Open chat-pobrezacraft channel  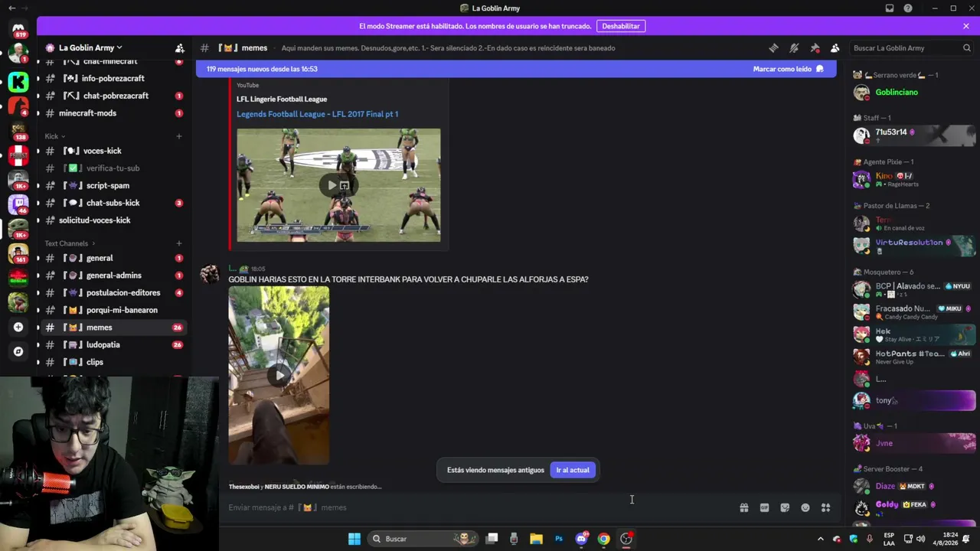click(113, 96)
